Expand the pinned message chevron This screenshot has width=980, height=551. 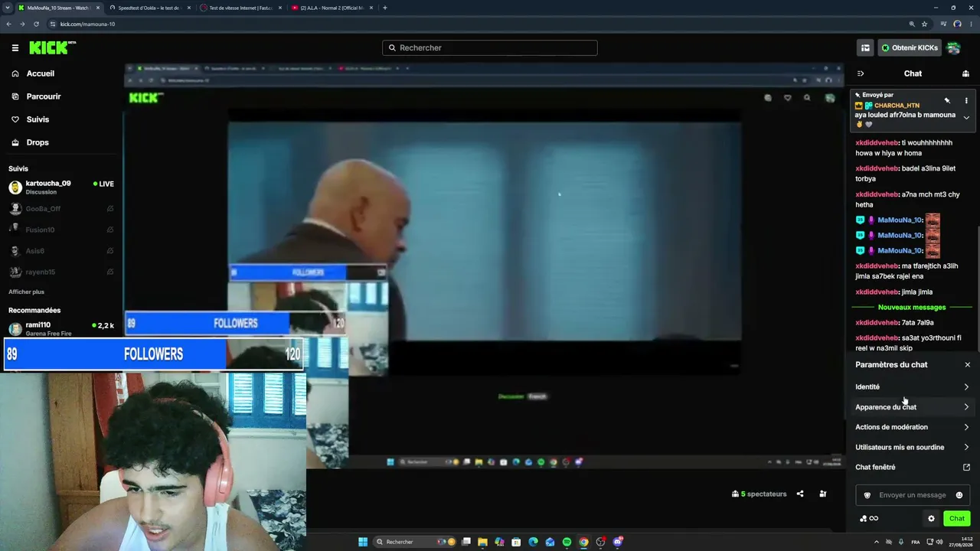pos(966,118)
